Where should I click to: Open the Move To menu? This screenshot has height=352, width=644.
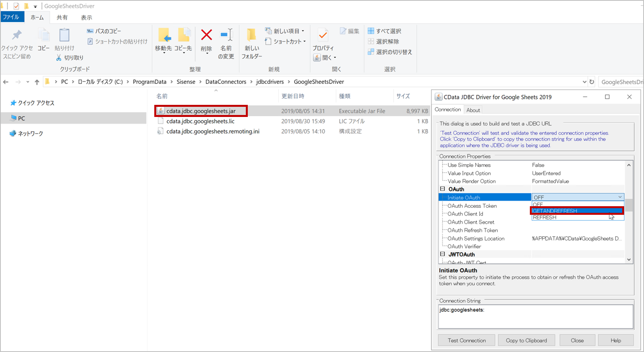tap(163, 41)
